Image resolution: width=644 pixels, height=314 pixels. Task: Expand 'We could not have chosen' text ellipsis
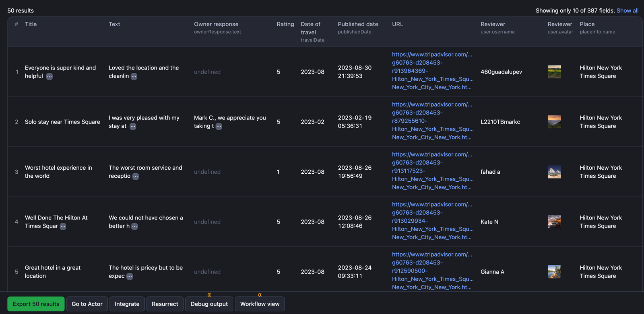(x=134, y=226)
